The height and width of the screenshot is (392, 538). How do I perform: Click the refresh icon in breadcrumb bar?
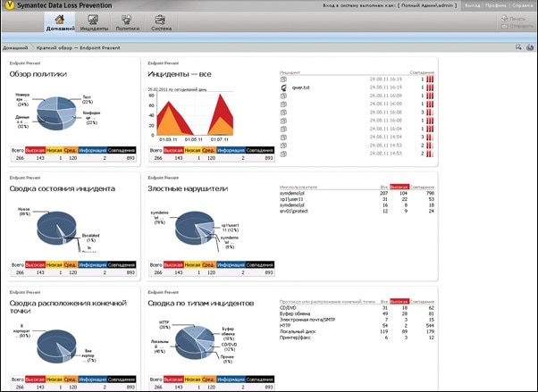point(530,47)
